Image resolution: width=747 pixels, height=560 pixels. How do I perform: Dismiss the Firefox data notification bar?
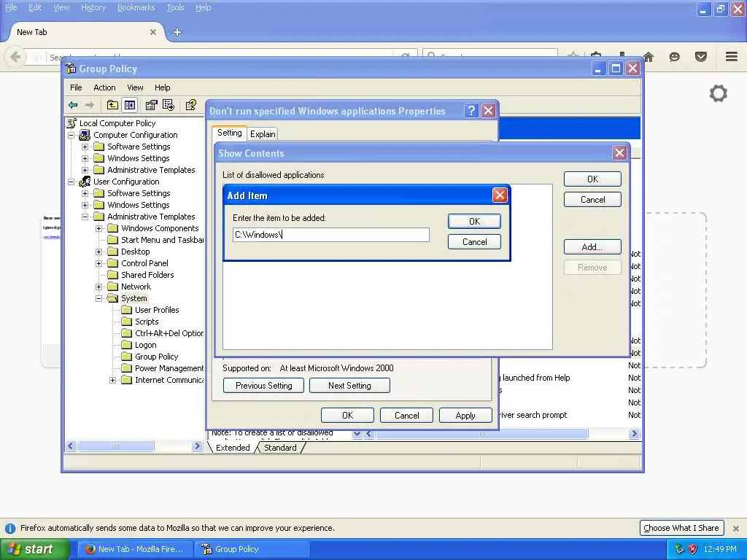pyautogui.click(x=735, y=528)
